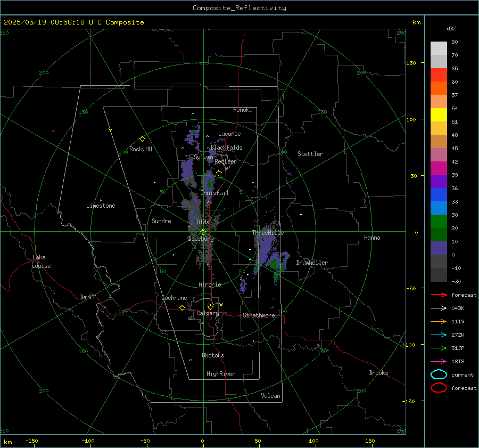Screen dimensions: 479x448
Task: Select the Lake Louise label
Action: tap(42, 262)
